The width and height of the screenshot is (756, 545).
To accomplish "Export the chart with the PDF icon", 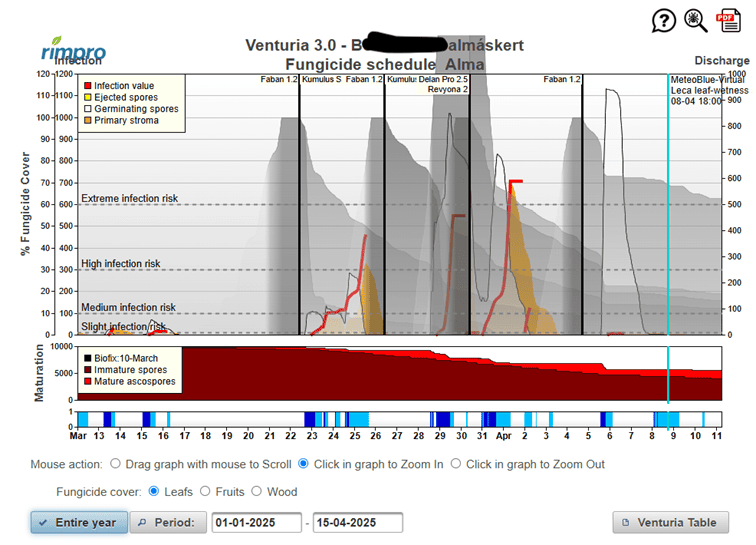I will [729, 20].
